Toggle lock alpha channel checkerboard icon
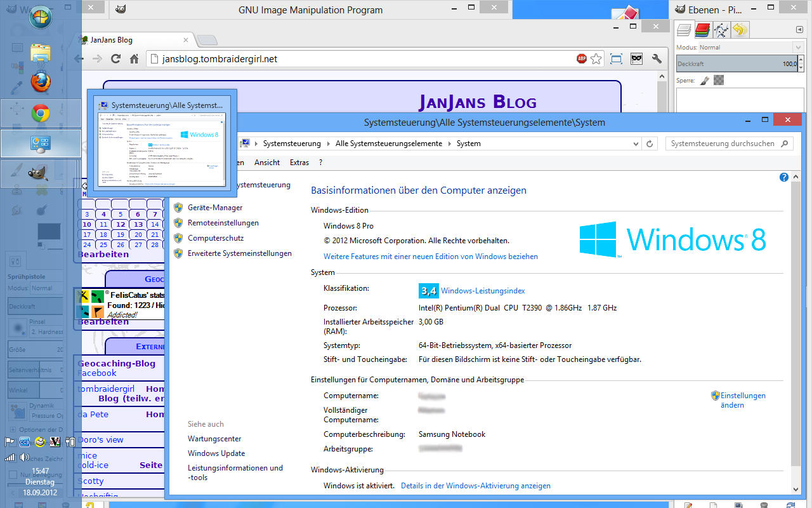This screenshot has height=508, width=812. point(719,81)
